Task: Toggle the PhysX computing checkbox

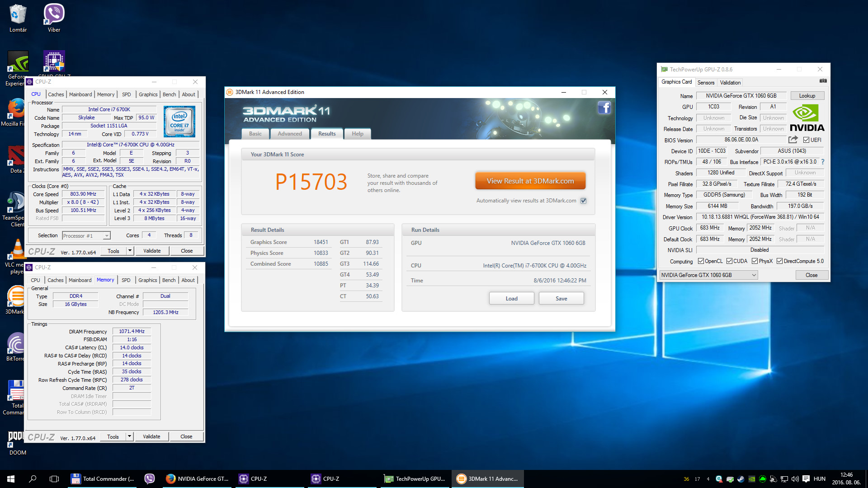Action: point(755,261)
